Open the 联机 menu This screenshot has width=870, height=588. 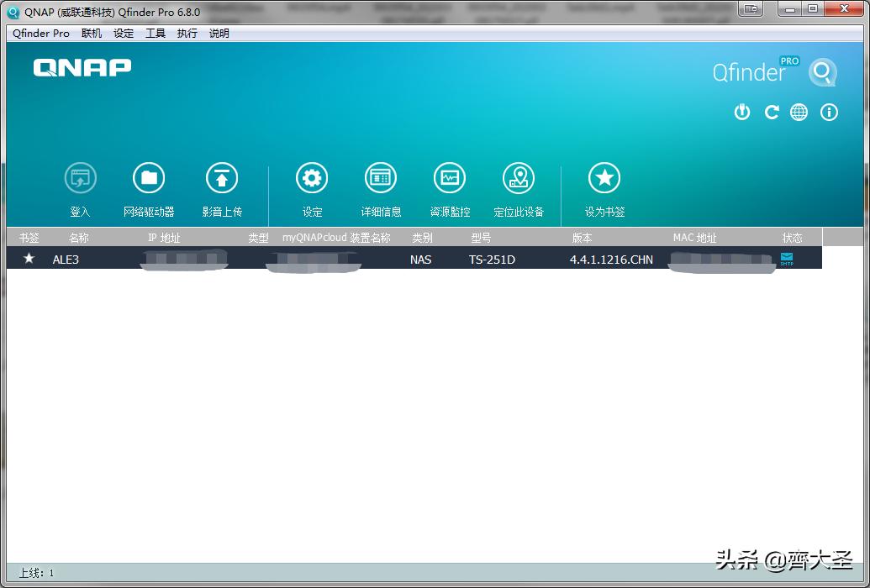click(92, 34)
